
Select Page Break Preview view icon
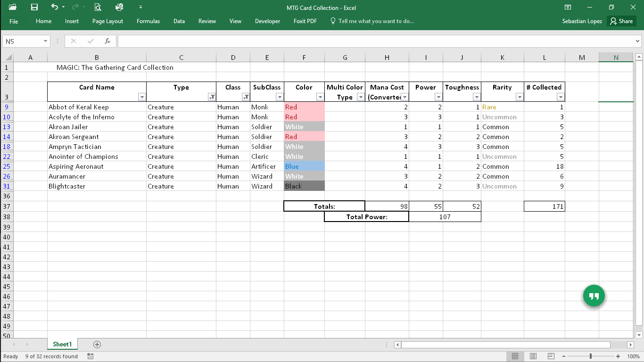point(551,356)
